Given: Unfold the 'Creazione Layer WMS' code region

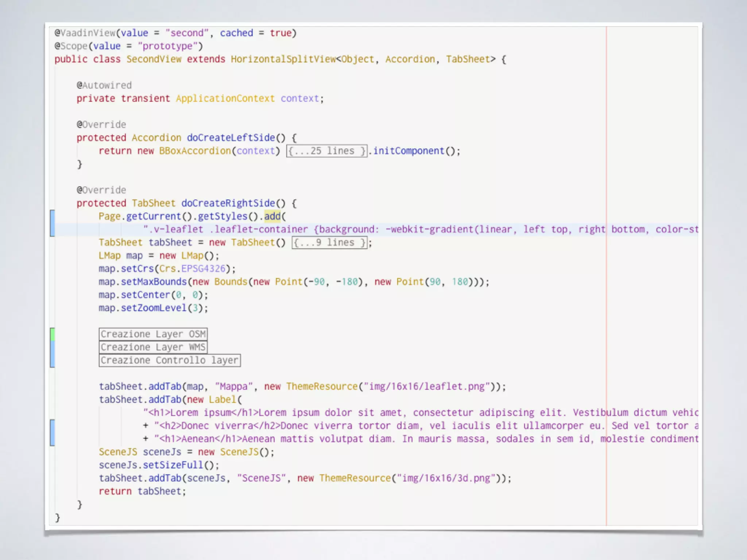Looking at the screenshot, I should [153, 347].
